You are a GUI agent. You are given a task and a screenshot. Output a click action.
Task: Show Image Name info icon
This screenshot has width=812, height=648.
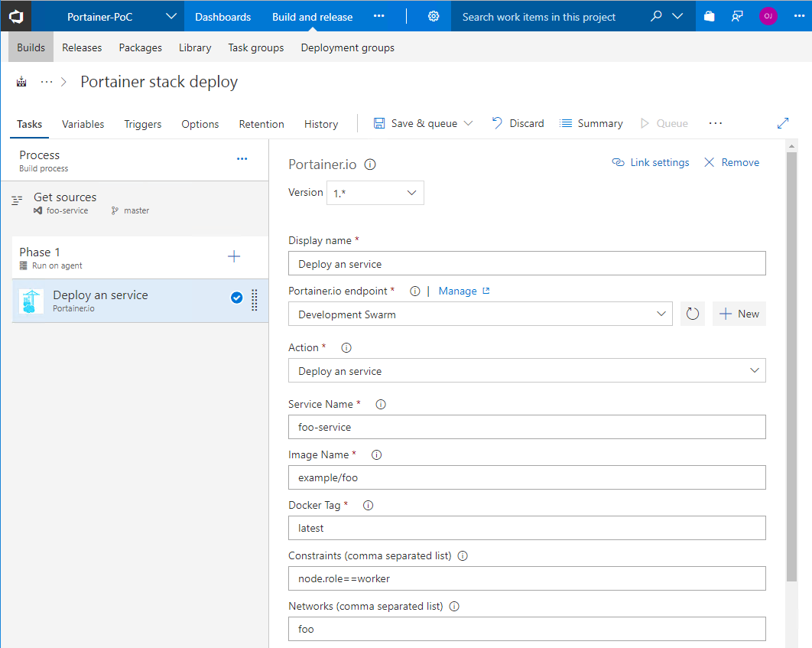[x=376, y=454]
